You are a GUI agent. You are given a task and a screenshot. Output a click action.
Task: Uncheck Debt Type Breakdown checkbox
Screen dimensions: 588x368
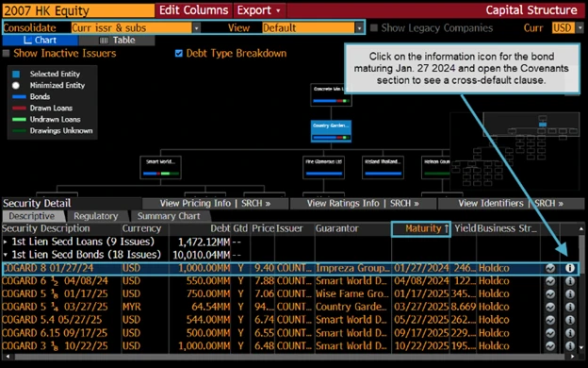pos(179,54)
